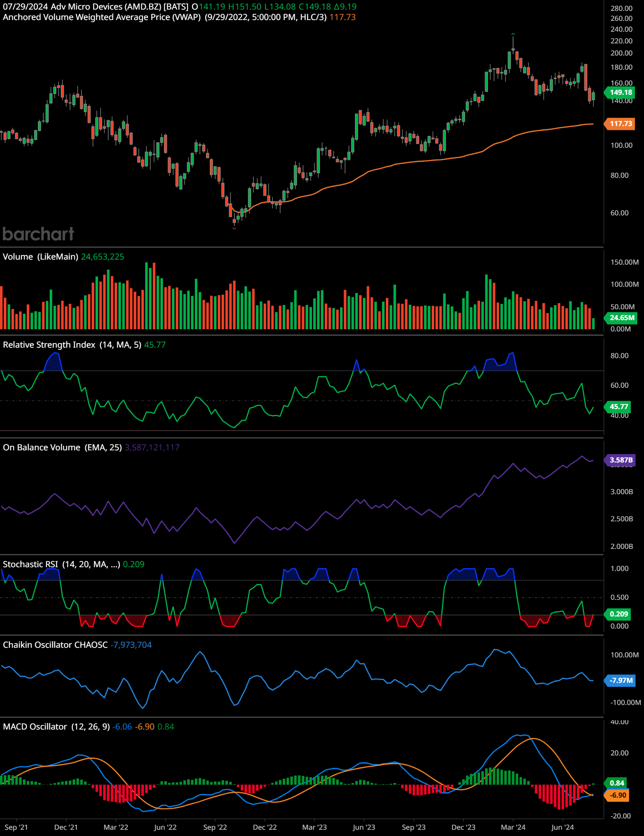Click the OBV reading 3,587,121,117

(x=152, y=447)
